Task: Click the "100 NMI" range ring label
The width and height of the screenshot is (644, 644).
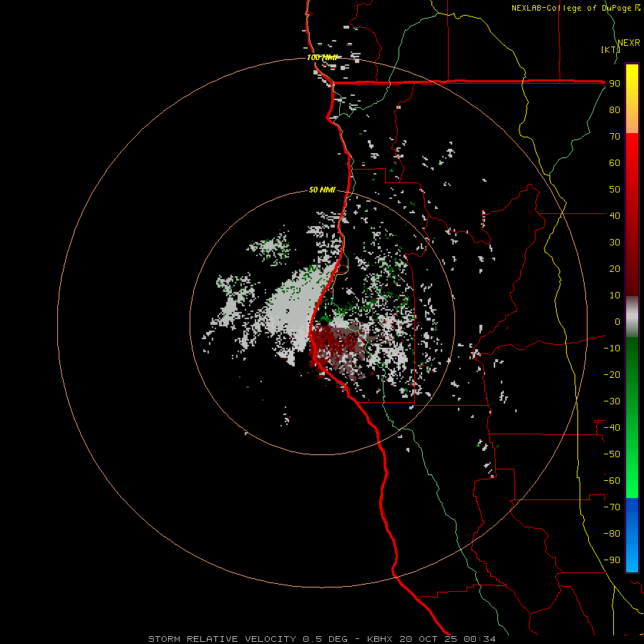Action: coord(322,57)
